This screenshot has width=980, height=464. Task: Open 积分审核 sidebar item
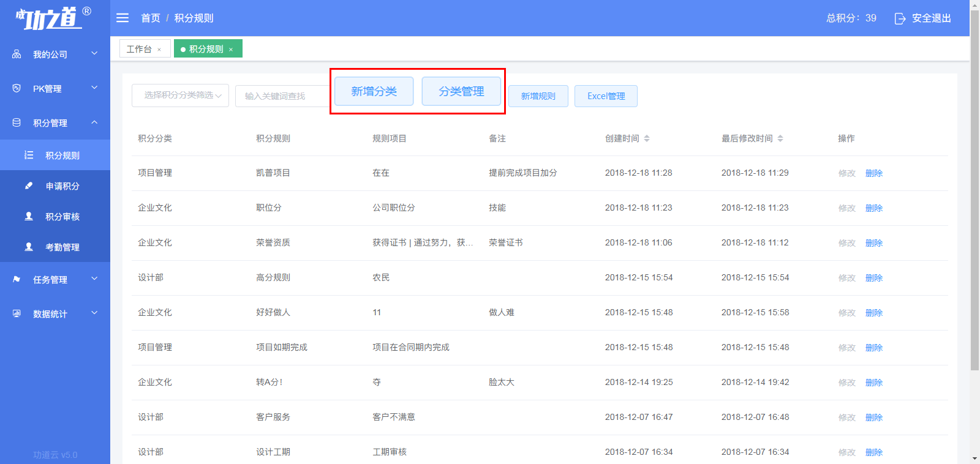pyautogui.click(x=55, y=216)
